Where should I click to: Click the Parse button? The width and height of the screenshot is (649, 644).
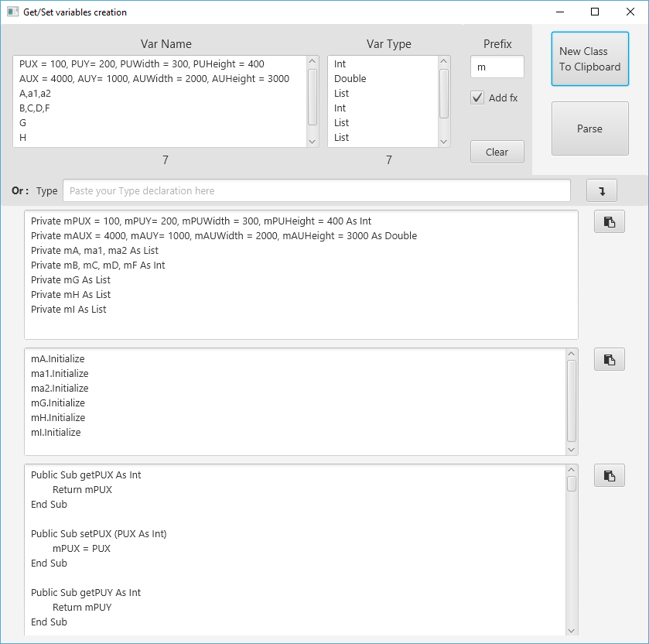point(589,128)
